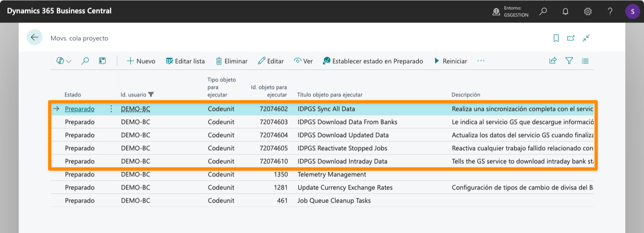Select IDPGS Reactivate Stopped Jobs
This screenshot has height=233, width=644.
(x=342, y=148)
